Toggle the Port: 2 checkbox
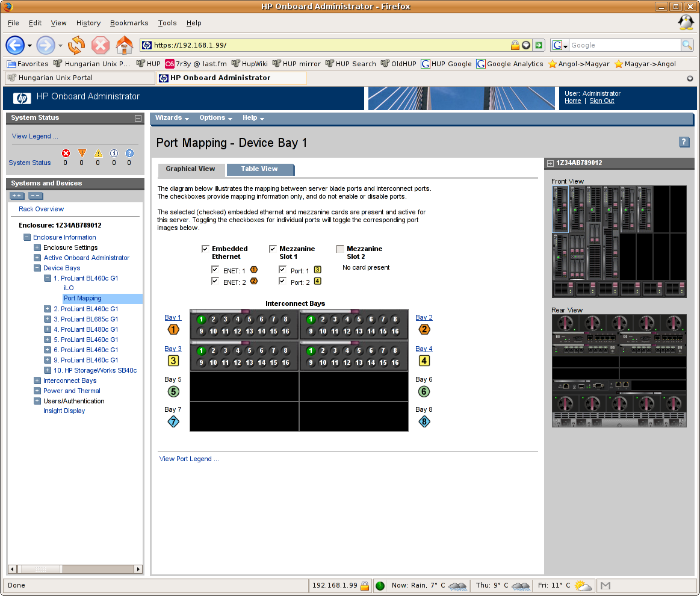This screenshot has width=700, height=596. pyautogui.click(x=282, y=281)
